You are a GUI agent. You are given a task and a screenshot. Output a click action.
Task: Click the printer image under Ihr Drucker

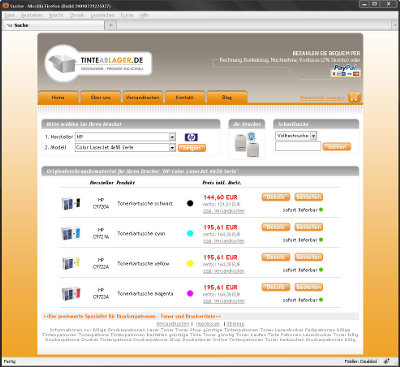click(x=246, y=144)
